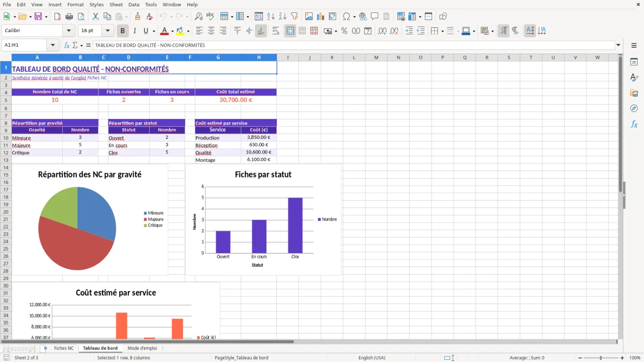Click the Insert Chart icon
The width and height of the screenshot is (644, 362).
(x=321, y=17)
